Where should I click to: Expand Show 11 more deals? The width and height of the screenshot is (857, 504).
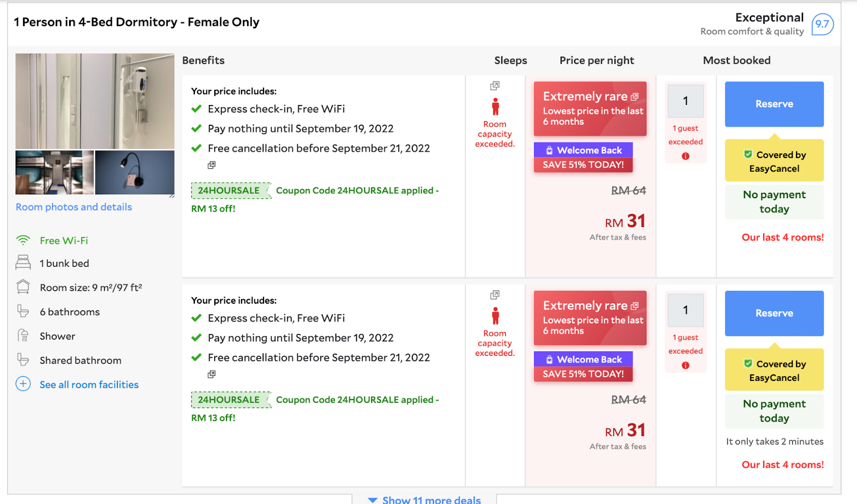(x=424, y=500)
